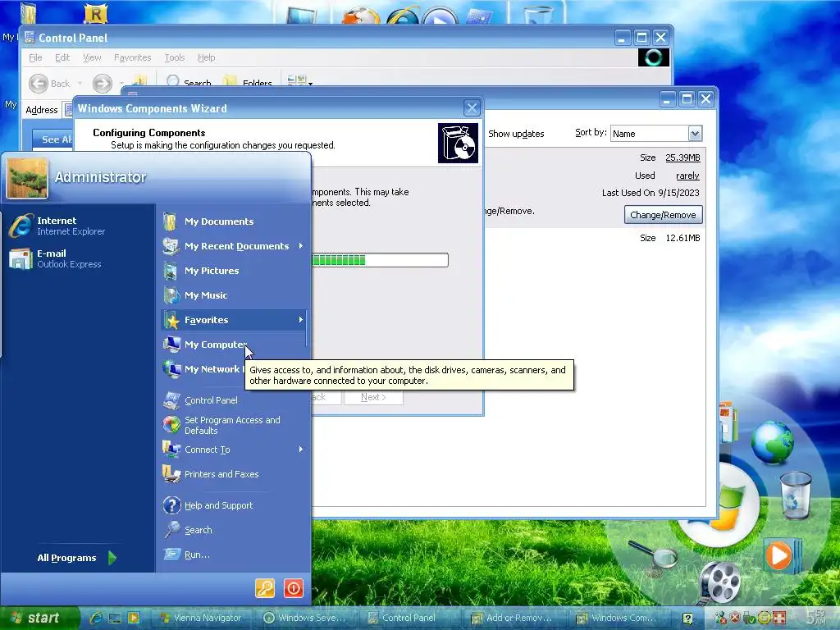This screenshot has width=840, height=630.
Task: Open Favorites menu in Control Panel
Action: (132, 57)
